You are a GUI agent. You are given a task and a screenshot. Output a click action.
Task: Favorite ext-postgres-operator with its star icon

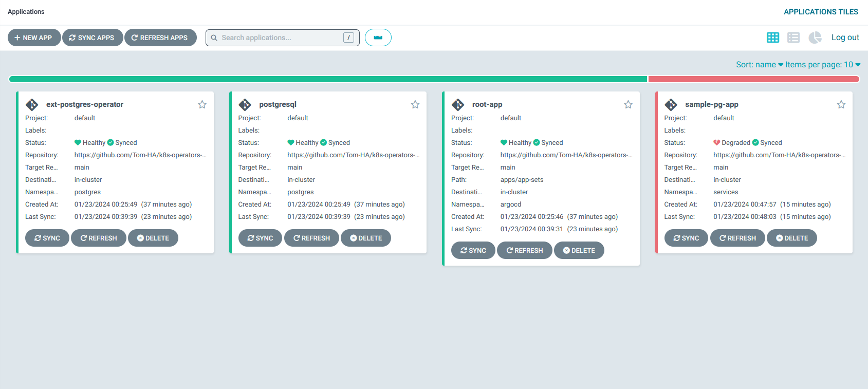pos(202,104)
